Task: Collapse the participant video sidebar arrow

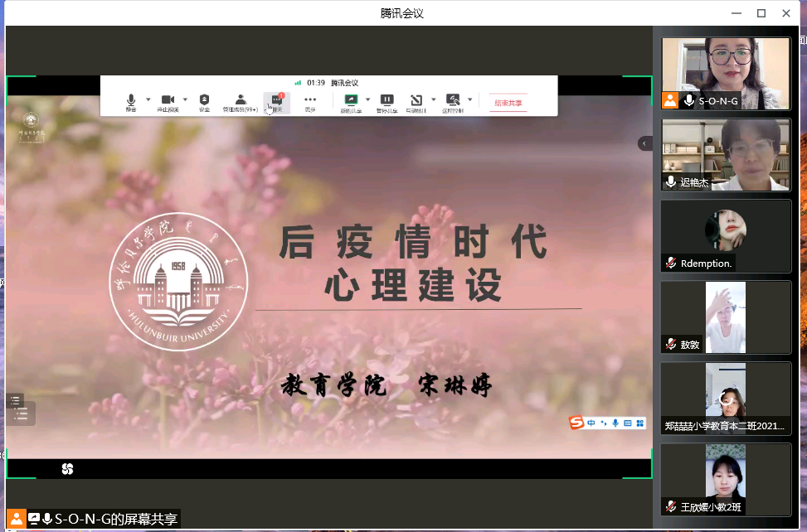Action: 644,143
